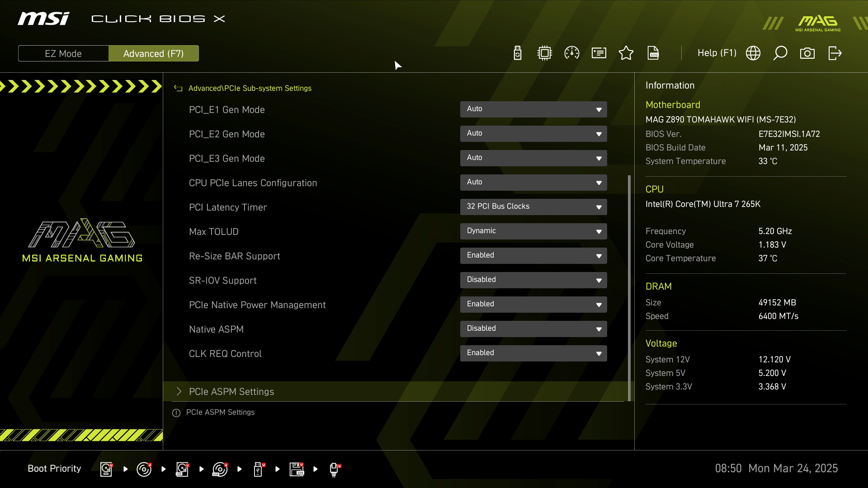The image size is (868, 488).
Task: Open Re-Size BAR Support Enabled dropdown
Action: pyautogui.click(x=533, y=256)
